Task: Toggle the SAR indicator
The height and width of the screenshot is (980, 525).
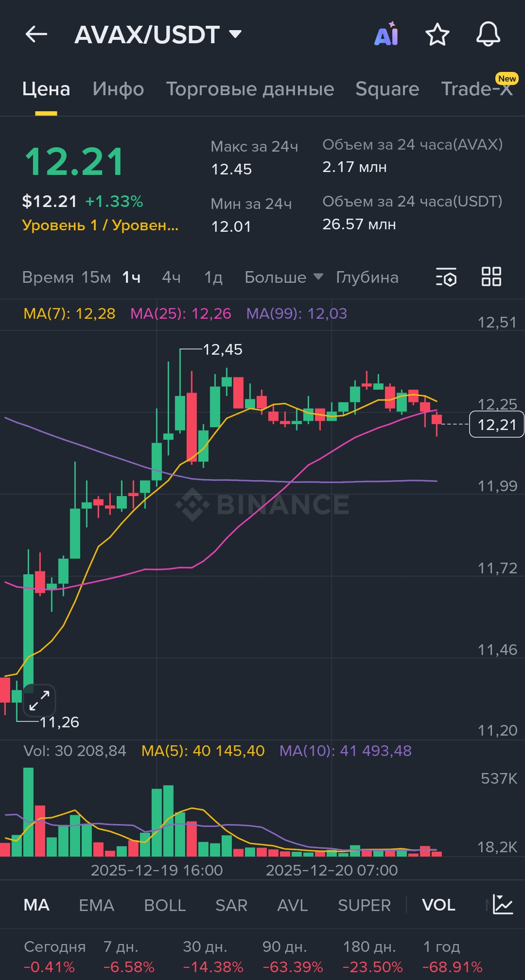Action: pyautogui.click(x=231, y=905)
